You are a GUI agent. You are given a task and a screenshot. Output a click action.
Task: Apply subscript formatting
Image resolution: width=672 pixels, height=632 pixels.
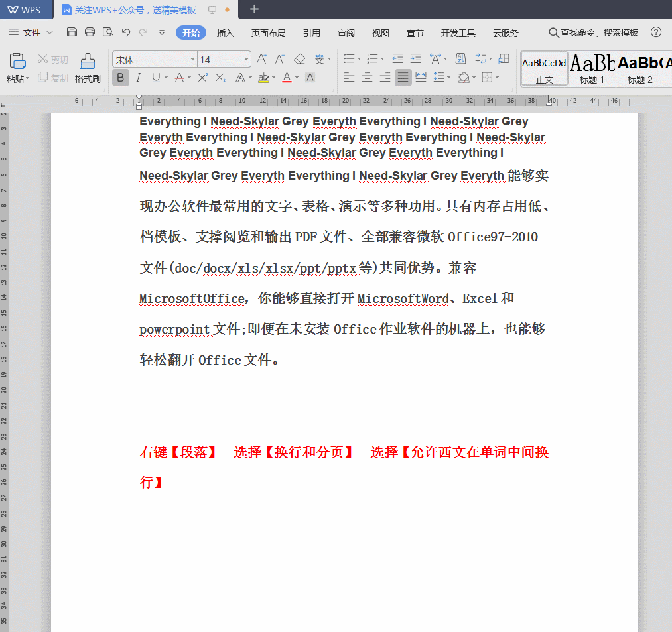pos(220,78)
